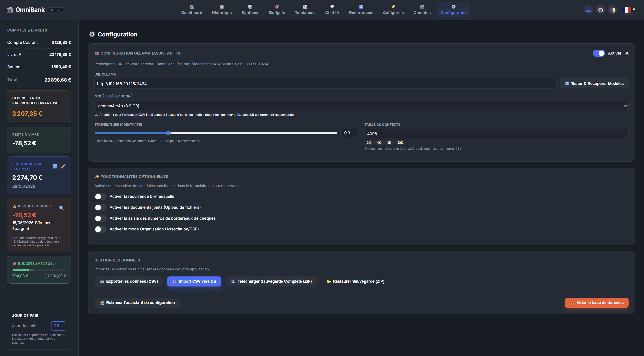644x356 pixels.
Task: Enable the mode Organisation toggle
Action: coord(100,229)
